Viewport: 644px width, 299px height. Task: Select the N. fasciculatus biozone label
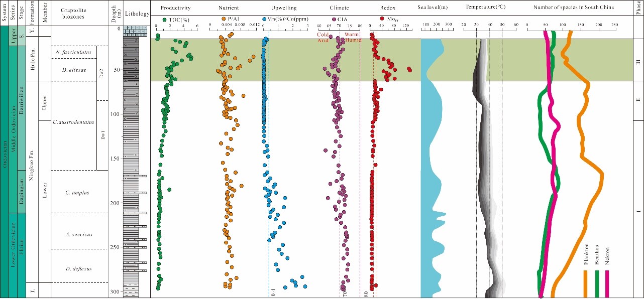(73, 52)
